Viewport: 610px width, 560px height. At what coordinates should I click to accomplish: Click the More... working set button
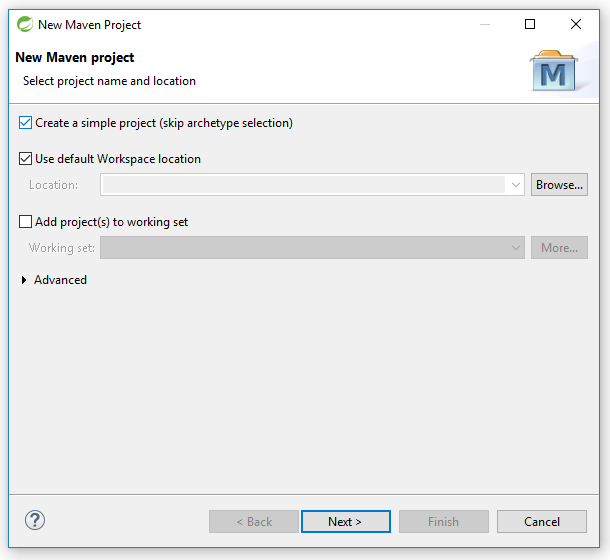[x=559, y=248]
